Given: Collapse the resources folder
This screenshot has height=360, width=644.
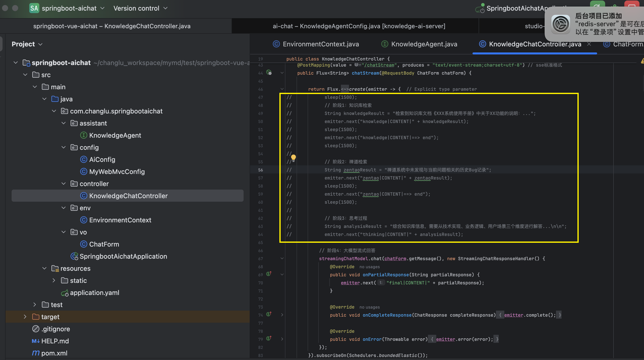Looking at the screenshot, I should coord(44,268).
